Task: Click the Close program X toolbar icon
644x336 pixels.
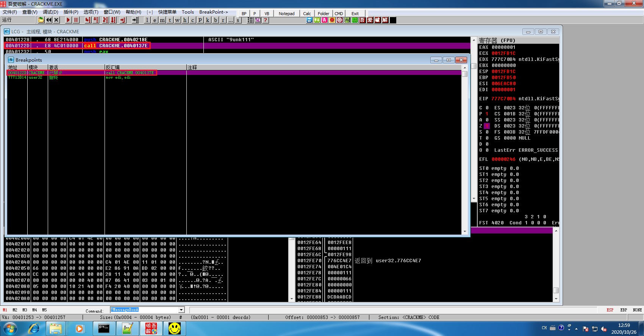Action: point(56,20)
